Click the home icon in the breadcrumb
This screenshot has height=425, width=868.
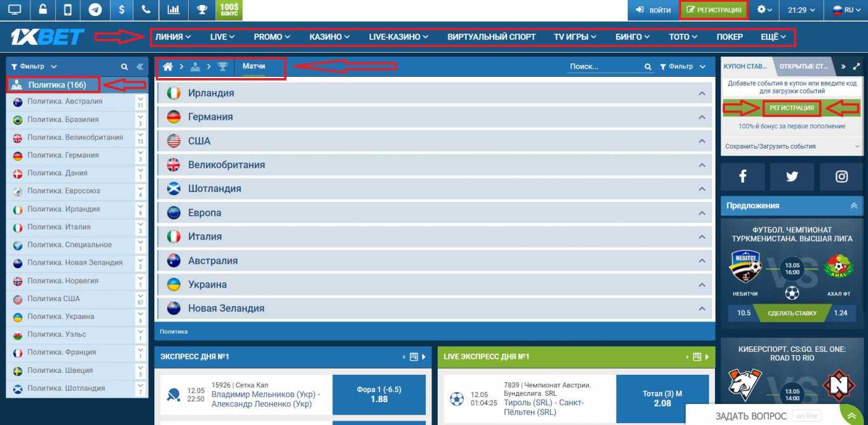(x=169, y=65)
